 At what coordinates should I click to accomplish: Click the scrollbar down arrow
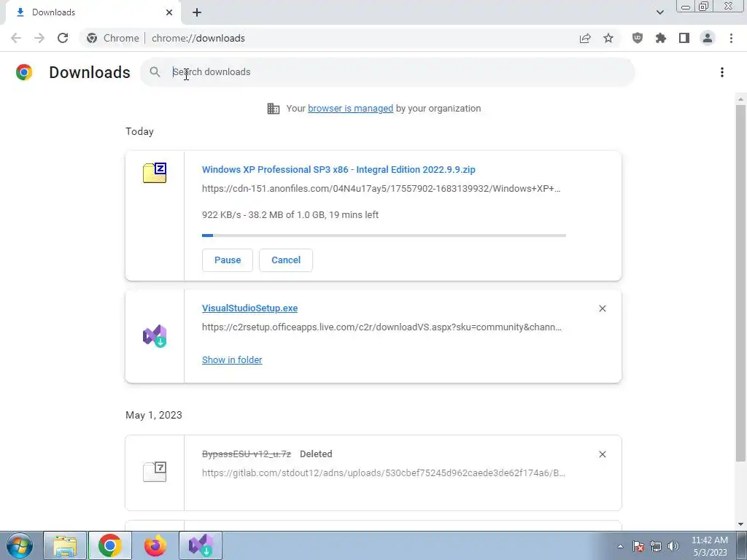click(740, 524)
